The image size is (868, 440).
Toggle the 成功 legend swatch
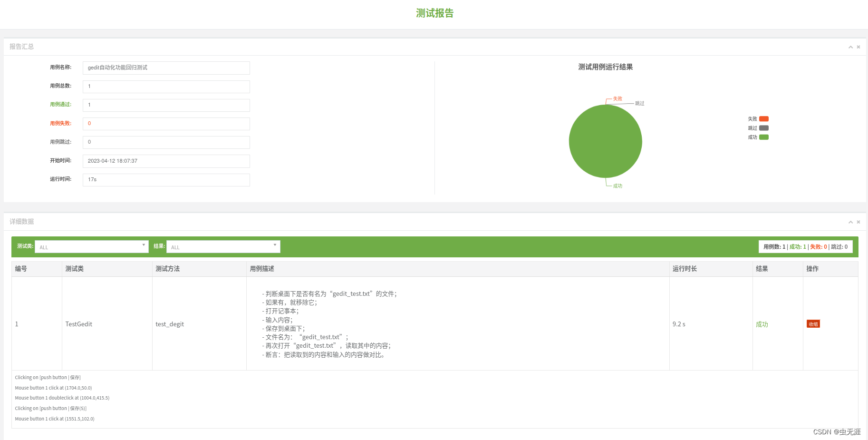coord(764,137)
